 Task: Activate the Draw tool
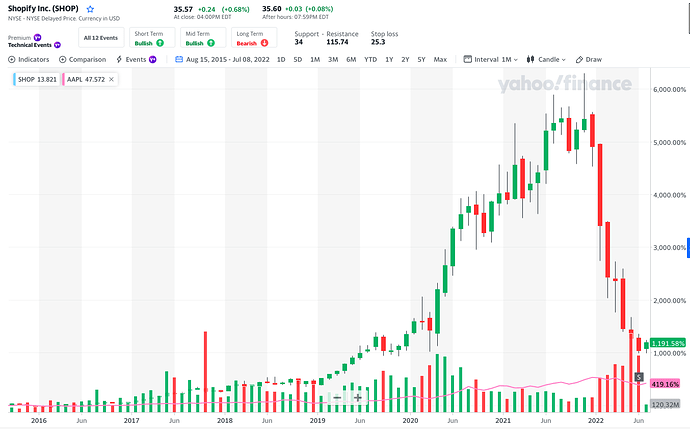pyautogui.click(x=589, y=59)
